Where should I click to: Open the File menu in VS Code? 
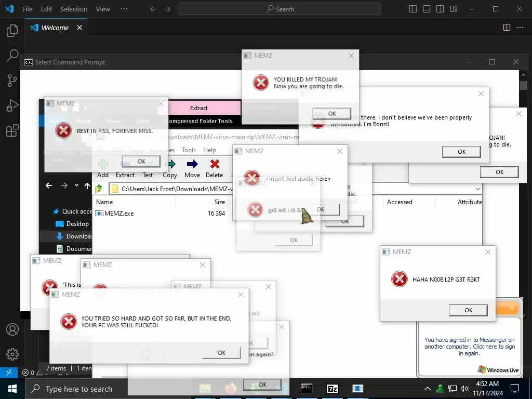(x=27, y=9)
